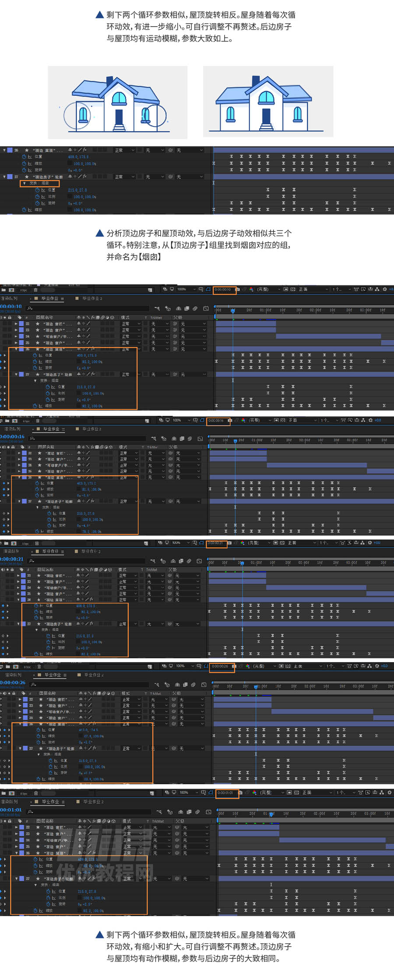Open graph editor icon in 00:00:10 timeline panel

coord(206,308)
